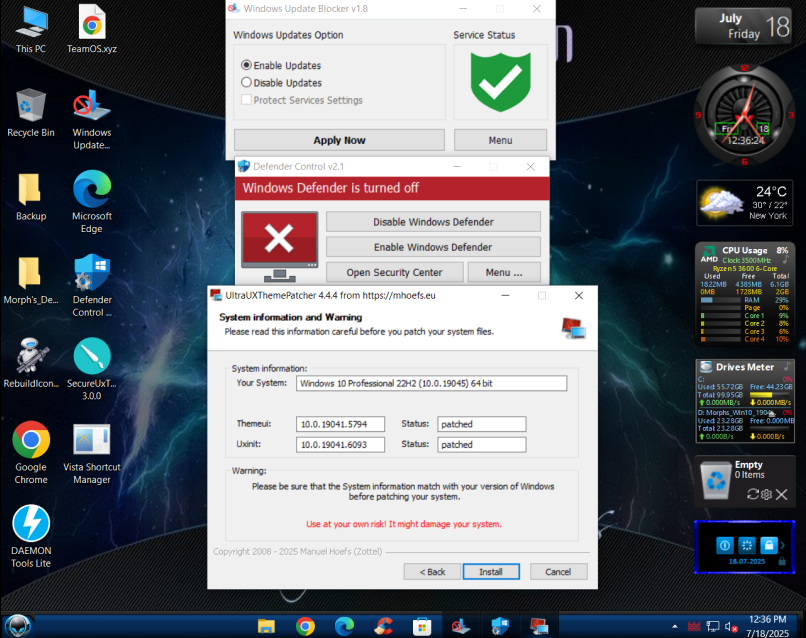This screenshot has height=638, width=806.
Task: Open File Explorer from taskbar
Action: point(266,626)
